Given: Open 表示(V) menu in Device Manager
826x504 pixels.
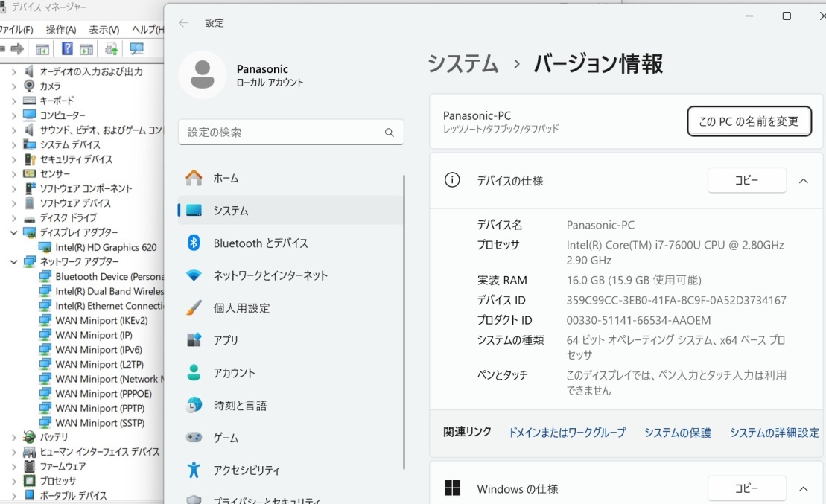Looking at the screenshot, I should tap(104, 30).
